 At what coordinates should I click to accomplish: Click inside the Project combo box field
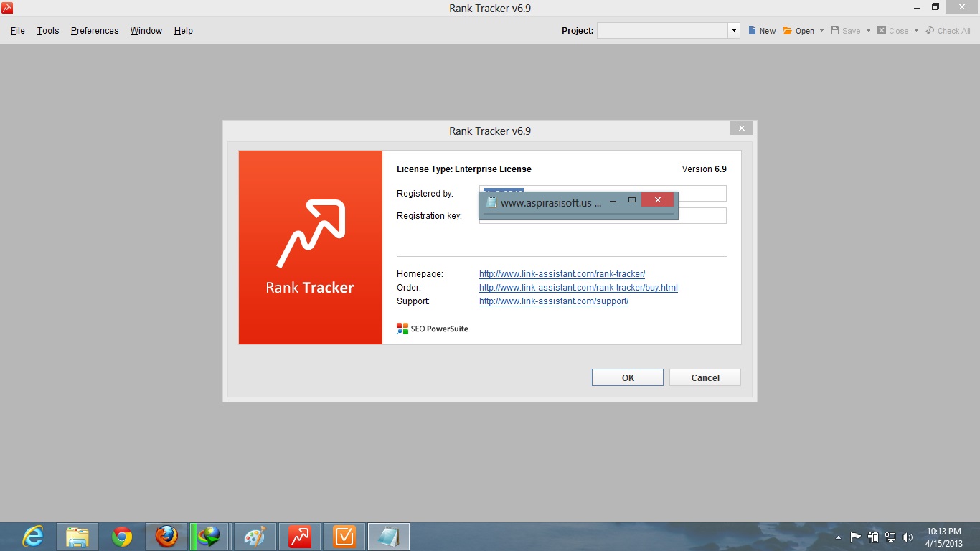point(663,31)
